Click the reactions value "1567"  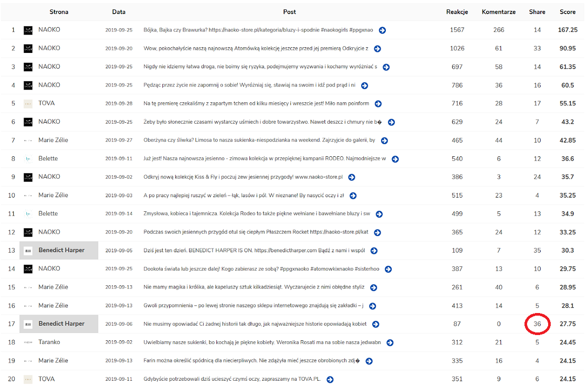pyautogui.click(x=457, y=29)
